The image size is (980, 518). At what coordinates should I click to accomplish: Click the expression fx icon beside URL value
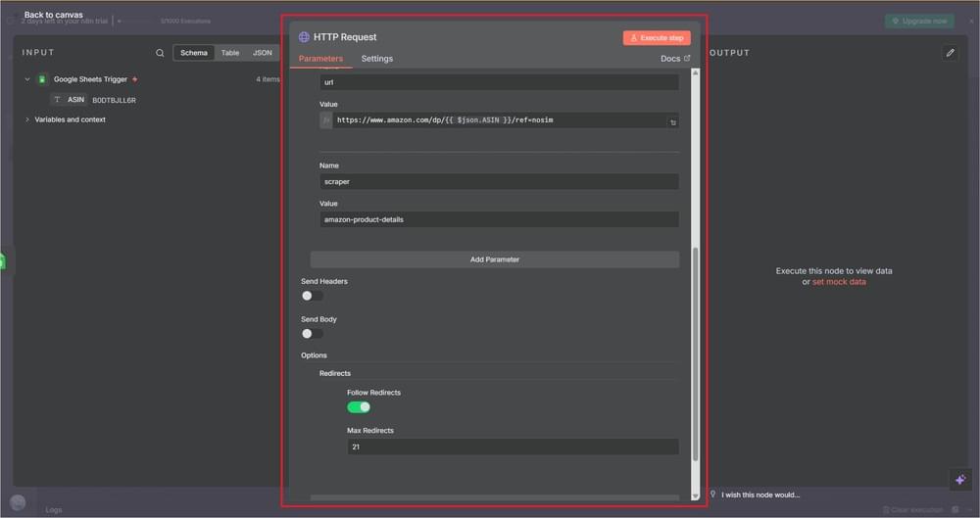(326, 120)
